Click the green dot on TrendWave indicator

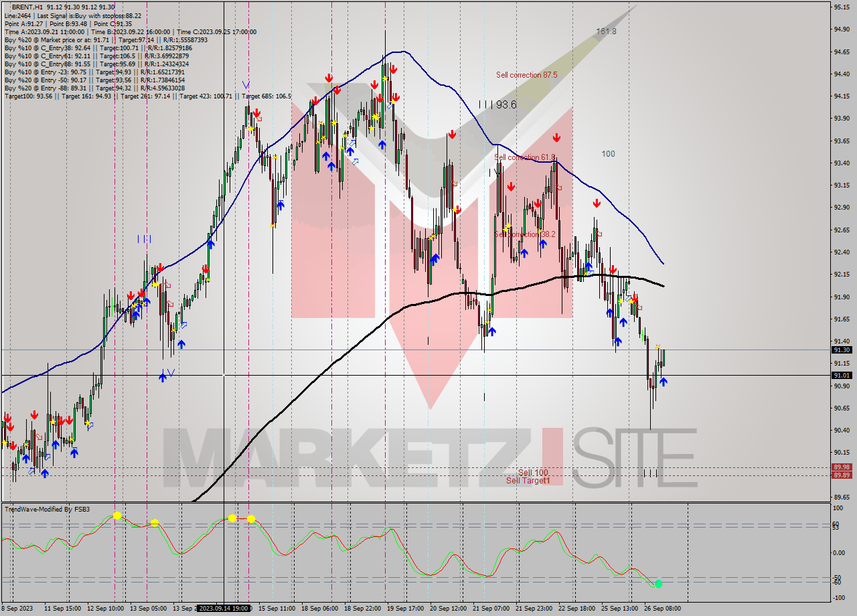pos(658,584)
